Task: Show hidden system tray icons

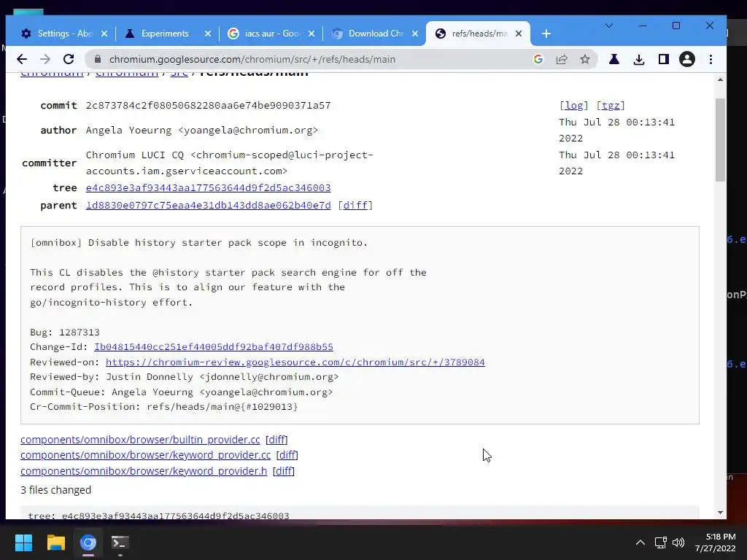Action: click(640, 542)
